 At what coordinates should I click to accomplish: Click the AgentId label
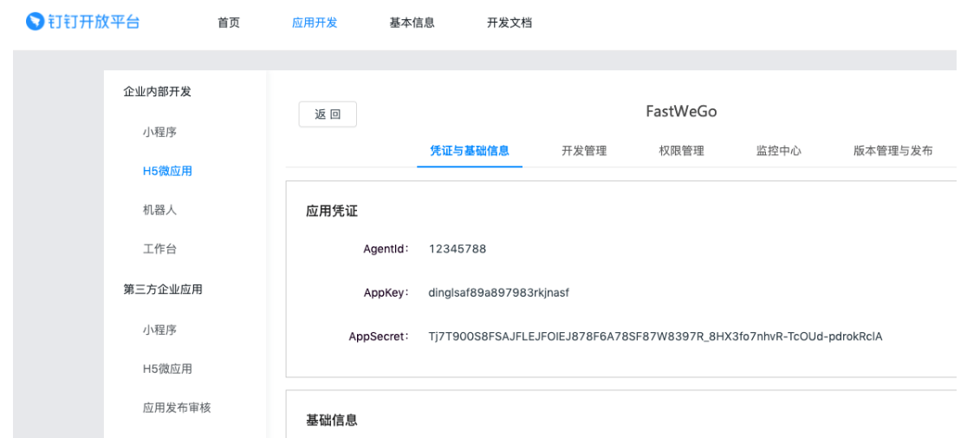(386, 248)
